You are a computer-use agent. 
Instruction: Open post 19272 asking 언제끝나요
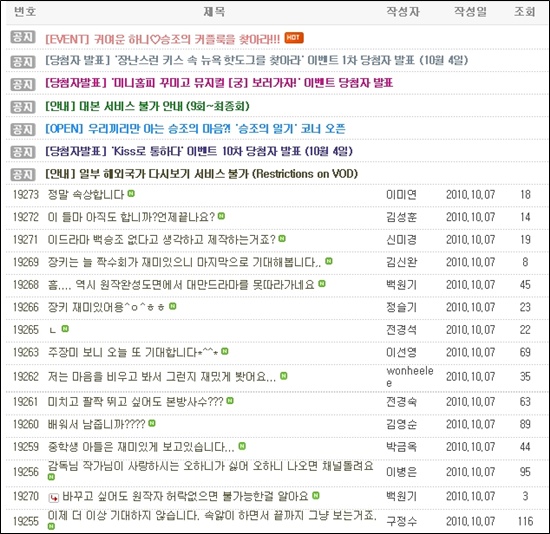[131, 217]
